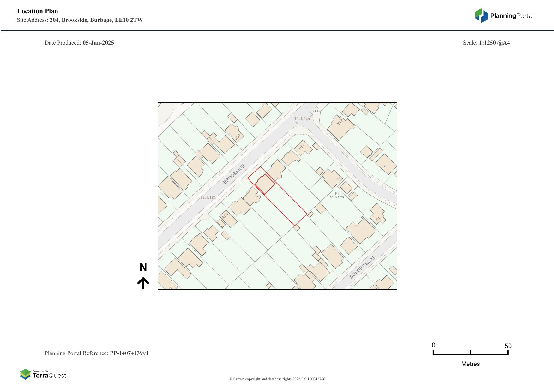Select the BROOKSIDE road label
The width and height of the screenshot is (554, 392).
[x=234, y=174]
